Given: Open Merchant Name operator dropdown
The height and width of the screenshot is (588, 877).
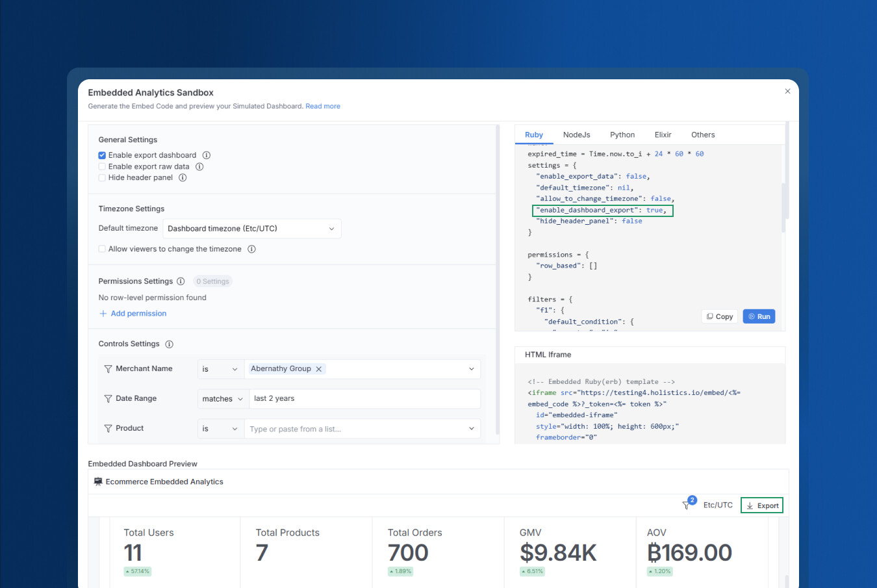Looking at the screenshot, I should (220, 369).
